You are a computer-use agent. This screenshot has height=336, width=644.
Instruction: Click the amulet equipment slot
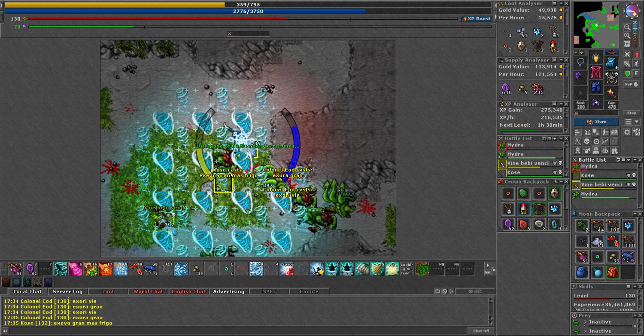point(580,63)
